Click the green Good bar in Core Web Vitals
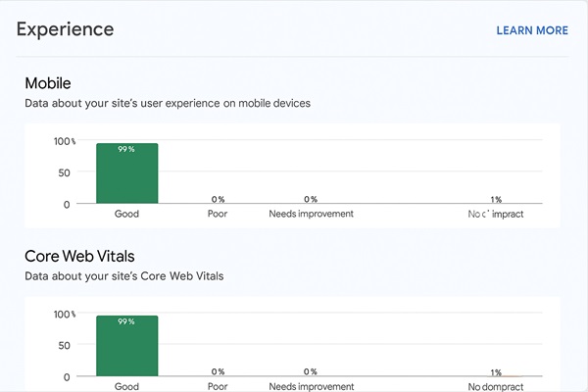 pos(126,347)
